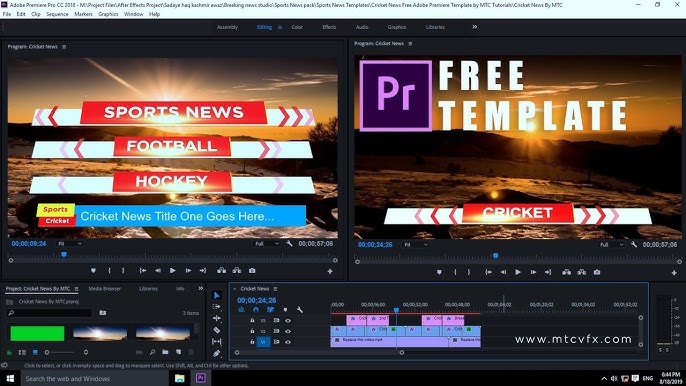Open the File menu

pos(7,14)
